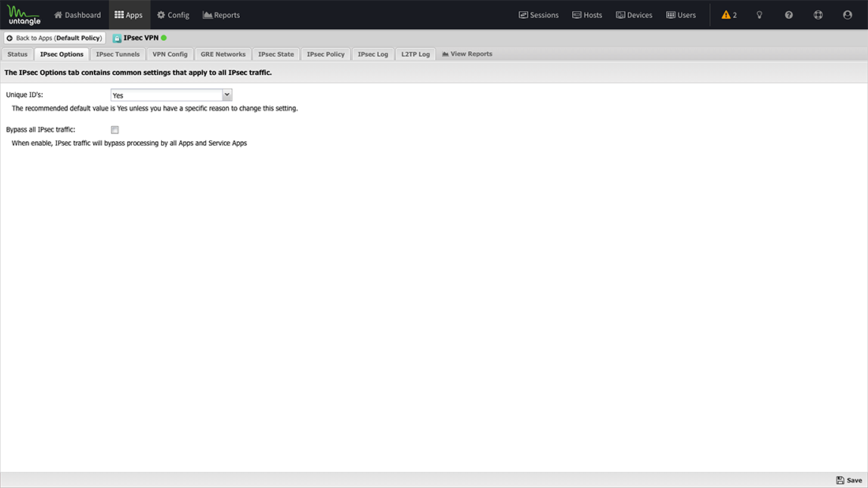
Task: Click View Reports tab
Action: 466,54
